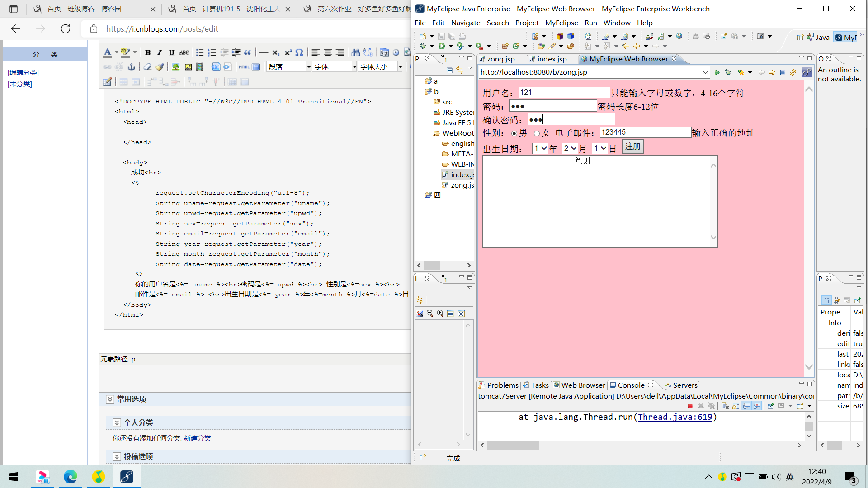Open the MyEclipse menu
This screenshot has height=488, width=868.
pyautogui.click(x=561, y=23)
